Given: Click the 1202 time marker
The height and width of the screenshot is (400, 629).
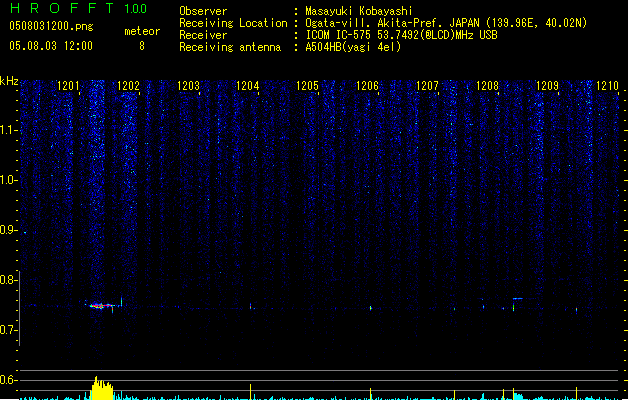Looking at the screenshot, I should pos(128,85).
